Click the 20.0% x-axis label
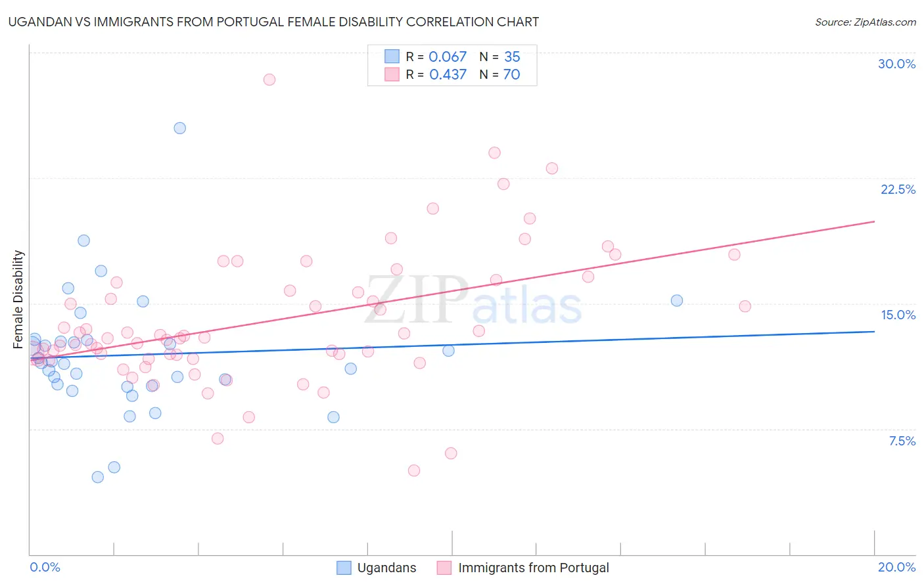The width and height of the screenshot is (924, 586). pyautogui.click(x=896, y=567)
